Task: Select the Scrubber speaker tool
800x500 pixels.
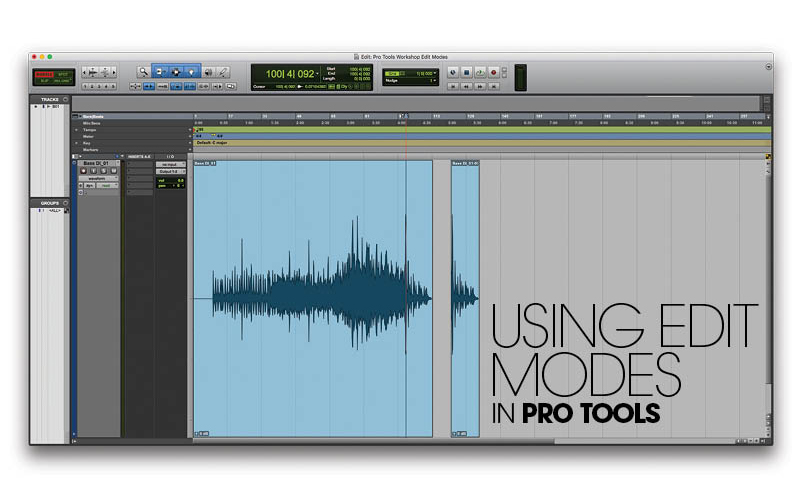Action: point(208,72)
